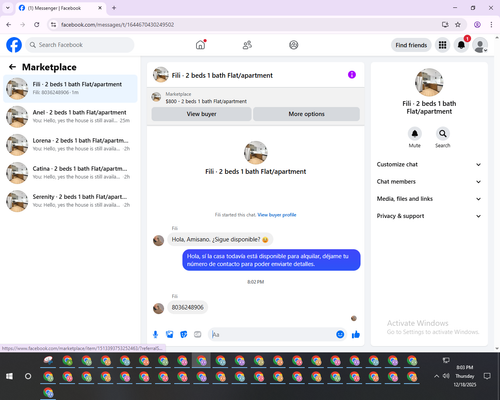Open taskbar clock showing 8:03 PM
Screen dimensions: 500x400
pos(465,376)
